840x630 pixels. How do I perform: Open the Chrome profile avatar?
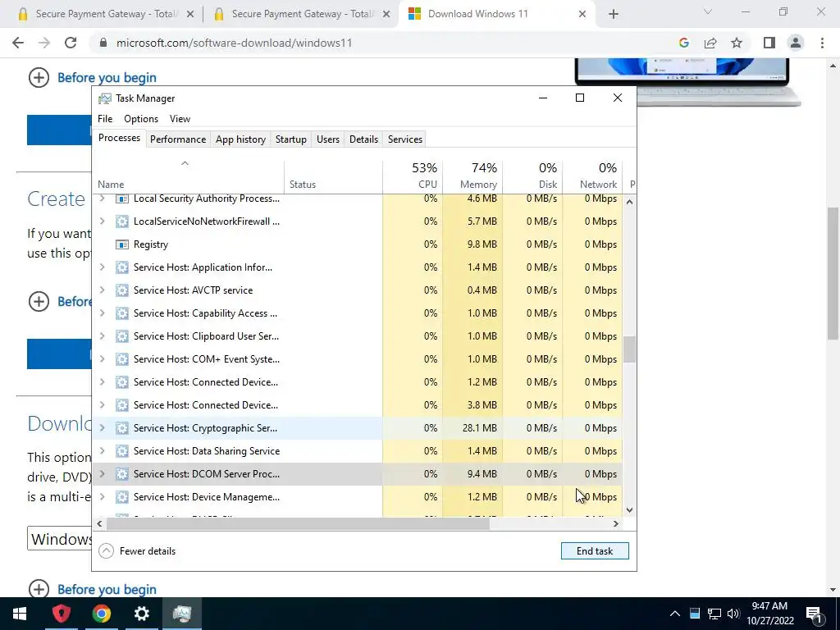[x=796, y=43]
